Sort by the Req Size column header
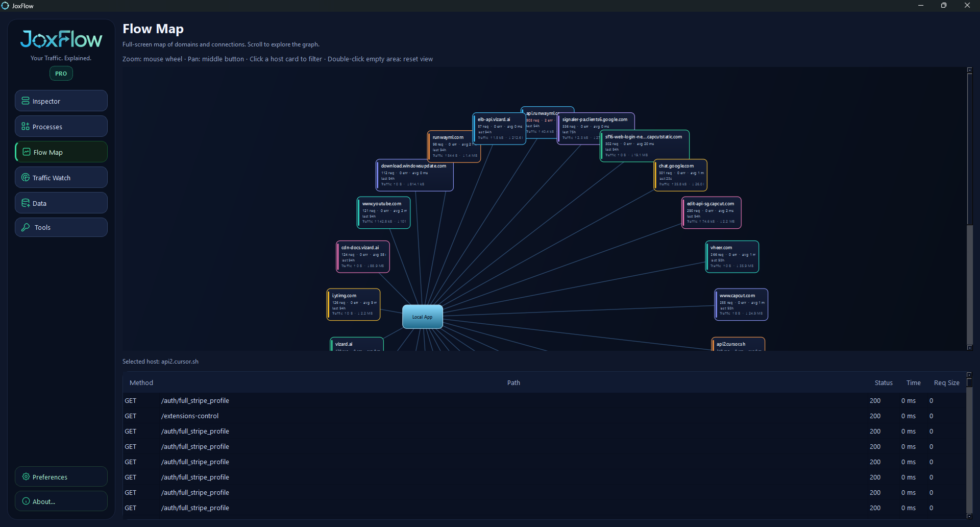Screen dimensions: 980x527 click(947, 382)
